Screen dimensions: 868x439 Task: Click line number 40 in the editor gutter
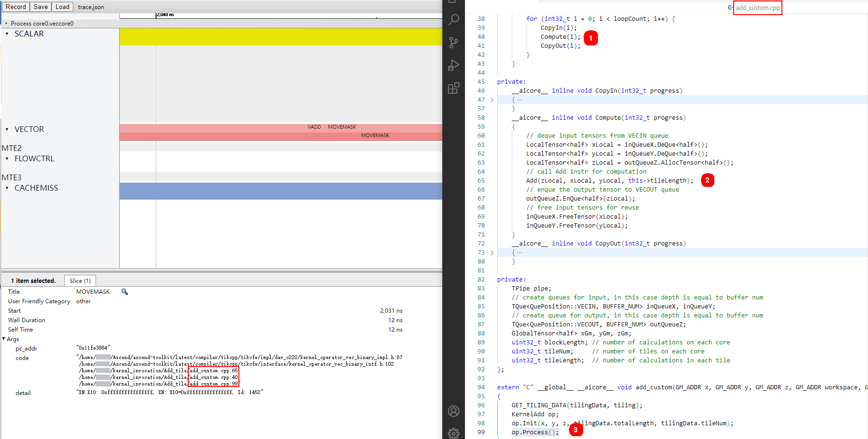coord(481,36)
